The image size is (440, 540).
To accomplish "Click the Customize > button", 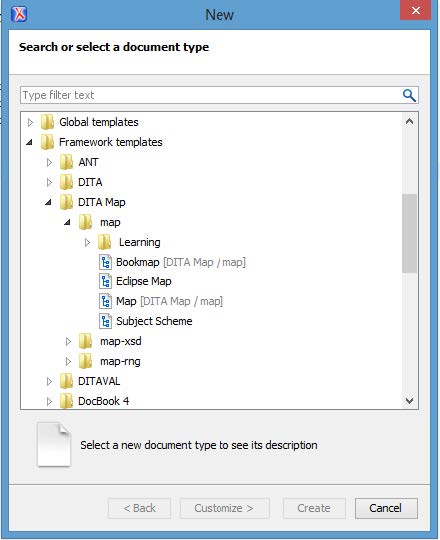I will [224, 508].
